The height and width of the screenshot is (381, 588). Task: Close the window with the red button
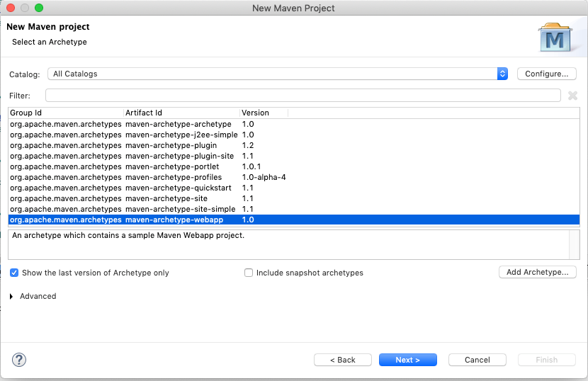tap(11, 8)
